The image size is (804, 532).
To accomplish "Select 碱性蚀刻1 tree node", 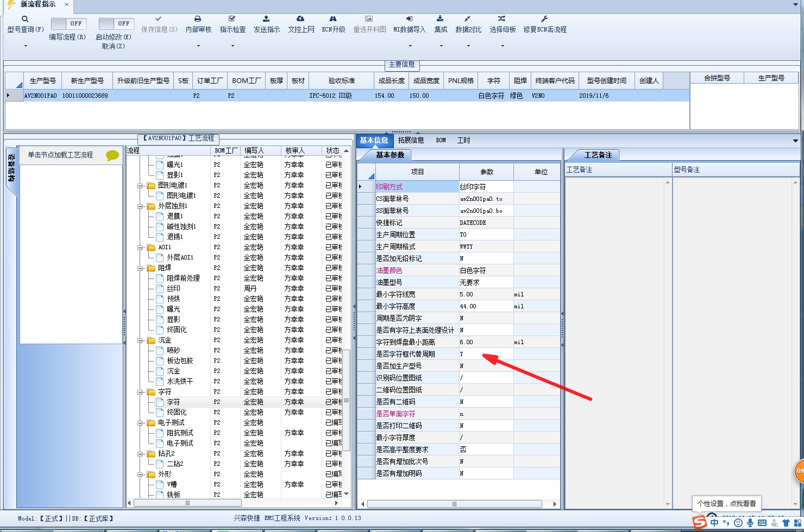I will pos(181,227).
